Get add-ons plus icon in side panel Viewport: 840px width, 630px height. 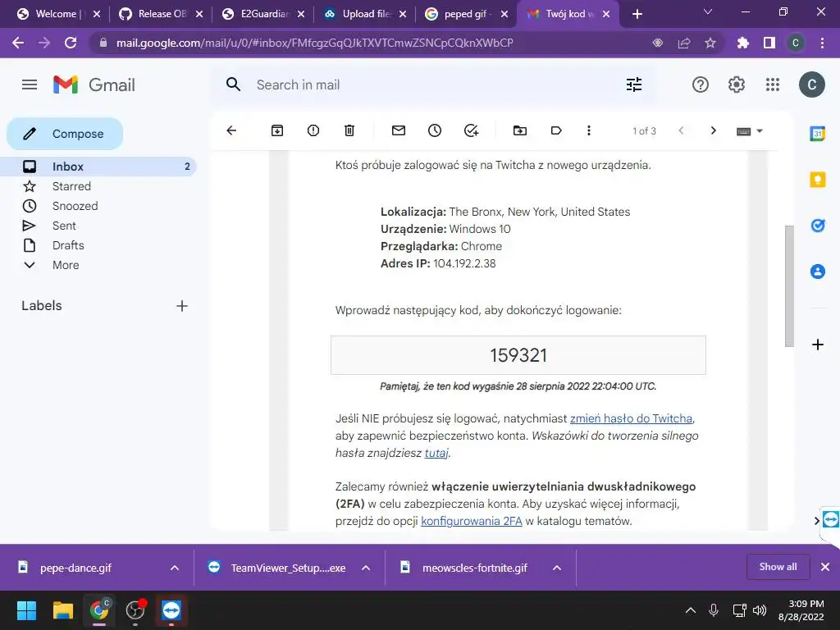818,345
